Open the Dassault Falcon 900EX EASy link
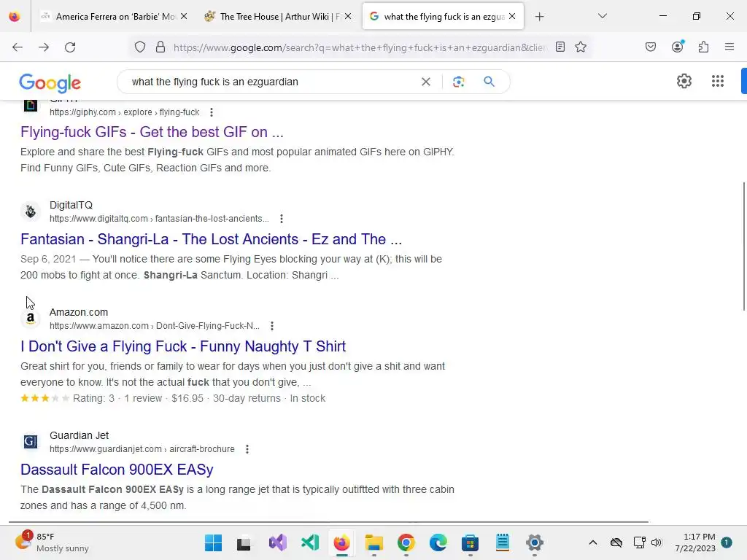 (117, 470)
